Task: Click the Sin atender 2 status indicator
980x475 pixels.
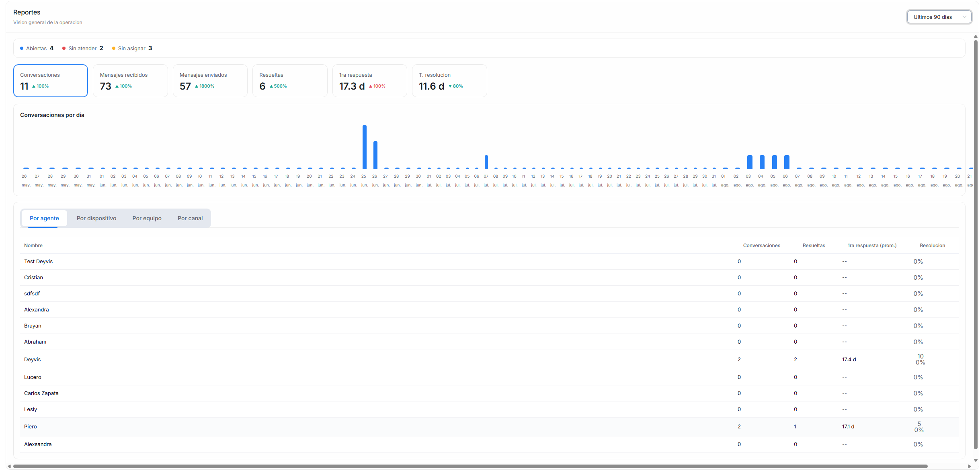Action: pyautogui.click(x=82, y=48)
